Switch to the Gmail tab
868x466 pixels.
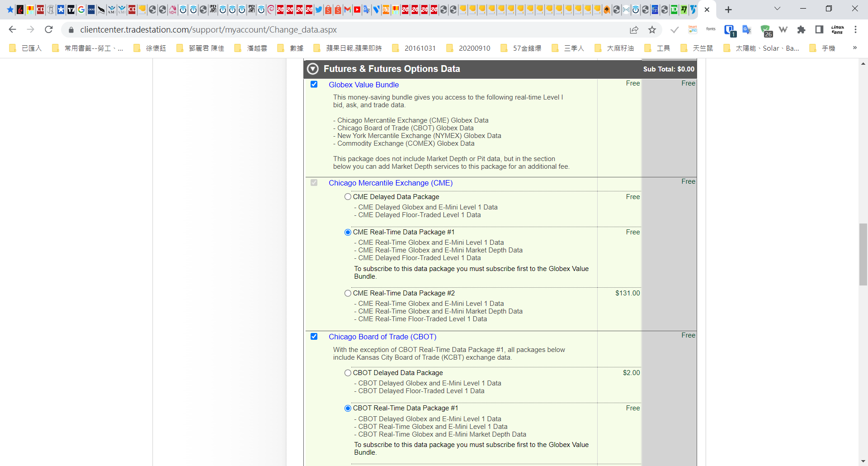(348, 10)
